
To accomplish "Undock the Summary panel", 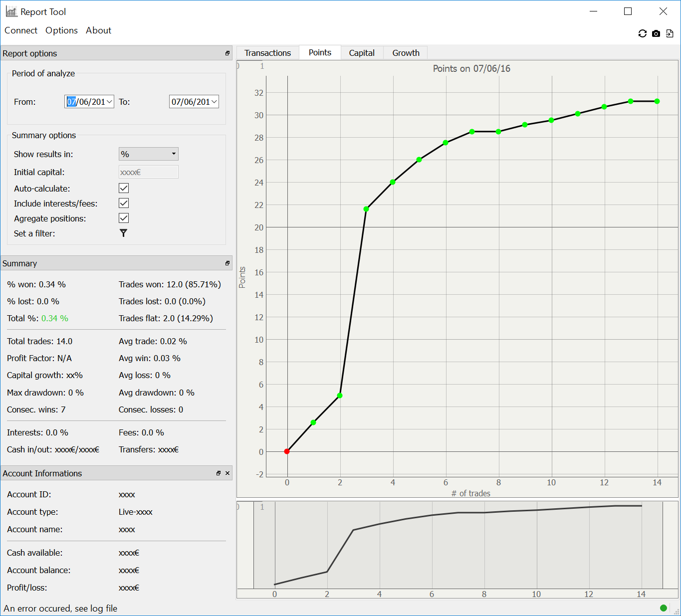I will pos(227,263).
